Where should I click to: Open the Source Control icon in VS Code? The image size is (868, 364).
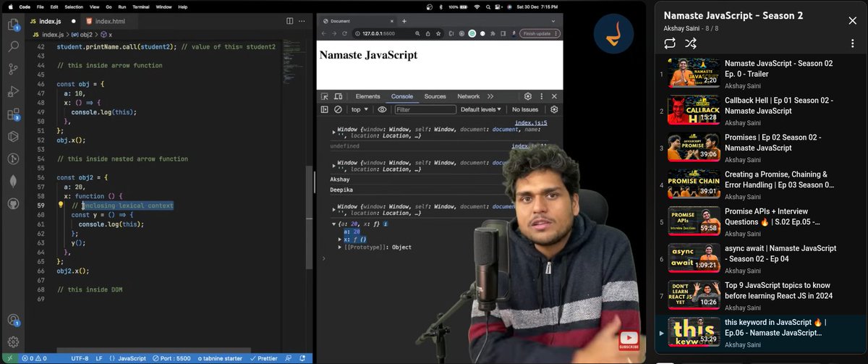pyautogui.click(x=13, y=69)
